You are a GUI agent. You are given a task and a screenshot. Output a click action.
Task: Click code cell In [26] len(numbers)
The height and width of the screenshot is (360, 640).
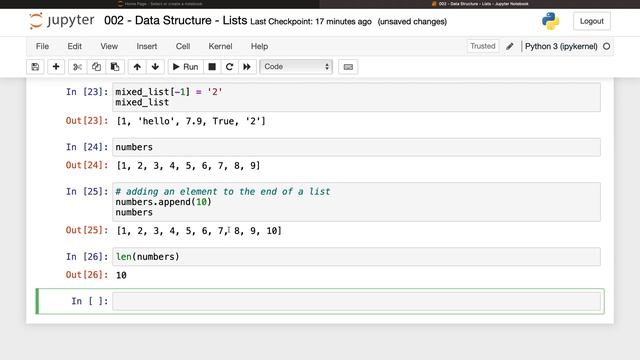(x=356, y=257)
